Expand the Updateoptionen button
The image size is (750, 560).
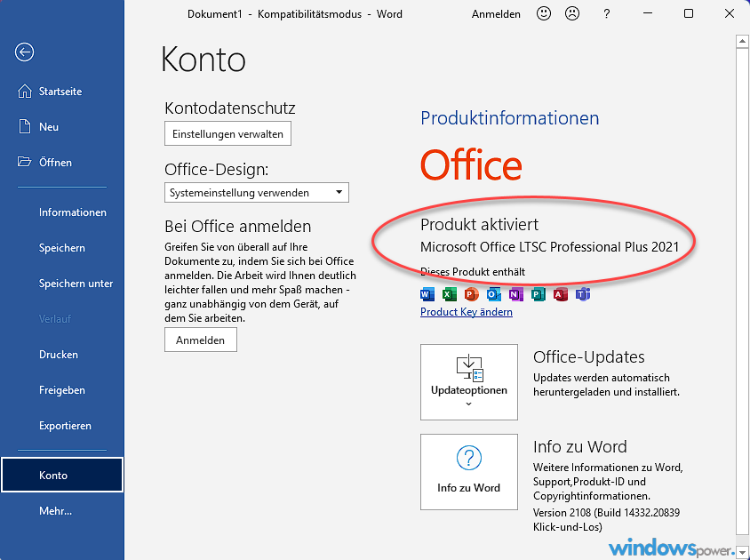coord(469,382)
